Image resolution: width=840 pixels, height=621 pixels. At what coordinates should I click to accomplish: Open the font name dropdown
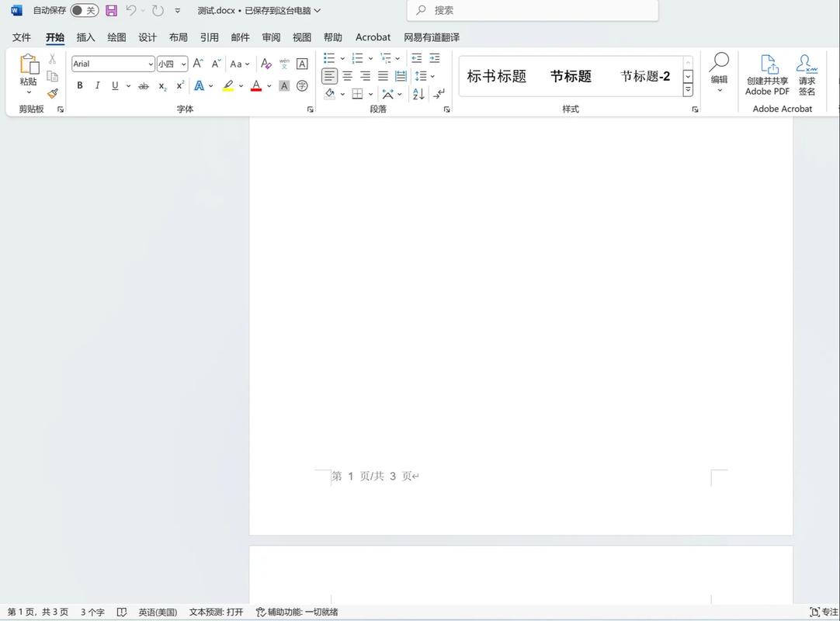pos(152,64)
